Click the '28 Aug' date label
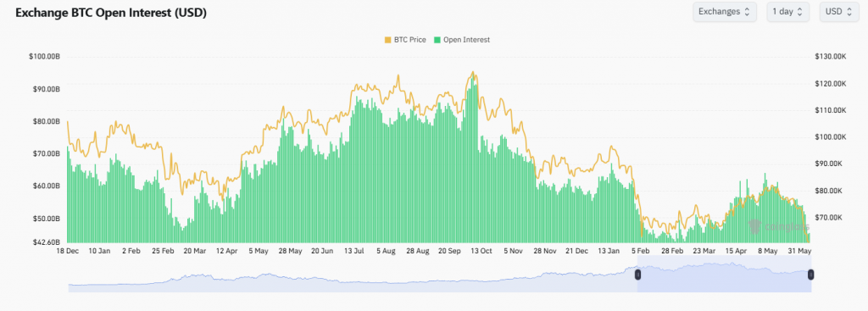 click(x=418, y=251)
